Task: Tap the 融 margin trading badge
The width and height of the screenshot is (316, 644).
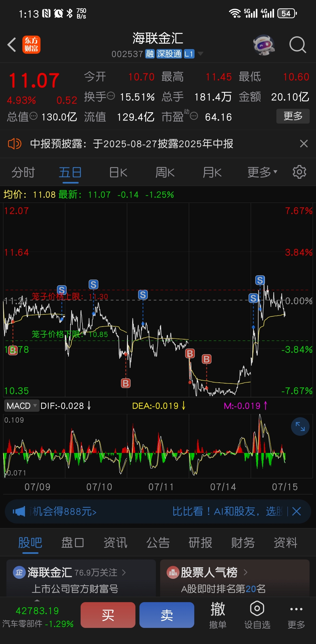Action: pos(150,54)
